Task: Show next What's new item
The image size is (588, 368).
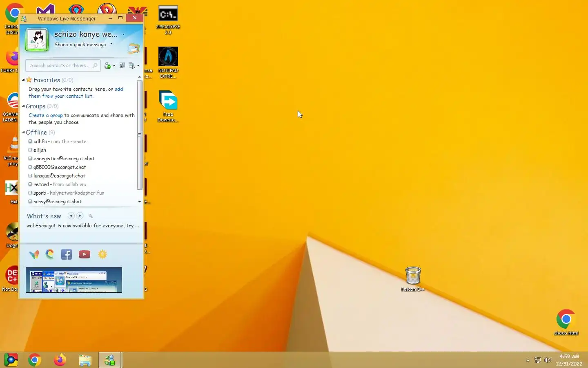Action: tap(80, 215)
